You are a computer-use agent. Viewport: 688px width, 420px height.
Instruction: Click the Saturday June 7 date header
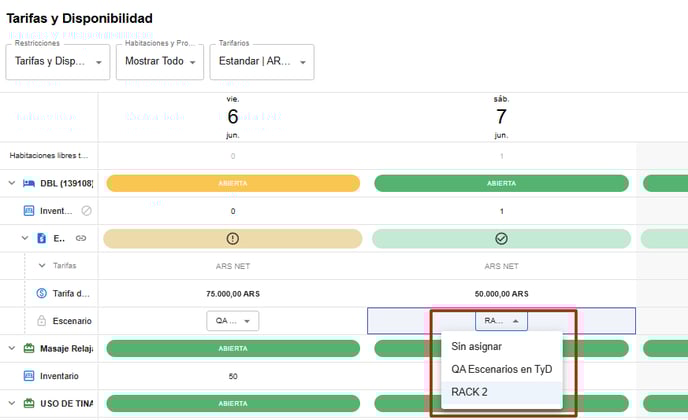coord(501,117)
